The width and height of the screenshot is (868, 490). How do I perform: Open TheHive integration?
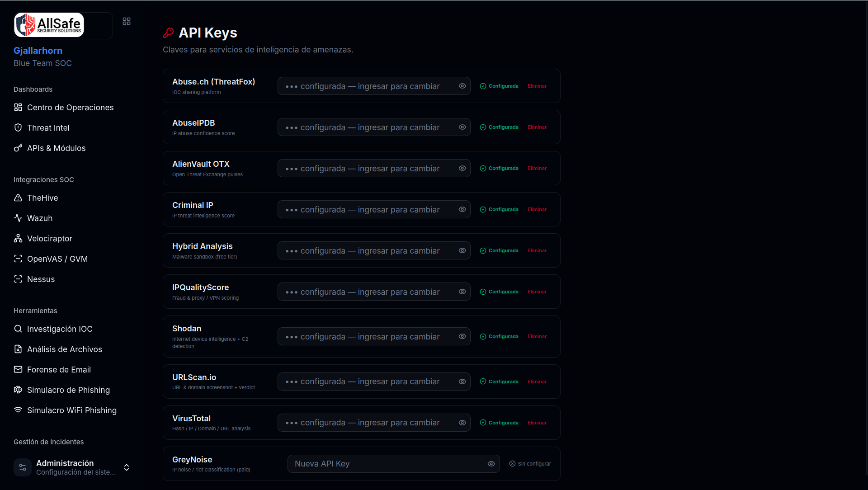(42, 198)
